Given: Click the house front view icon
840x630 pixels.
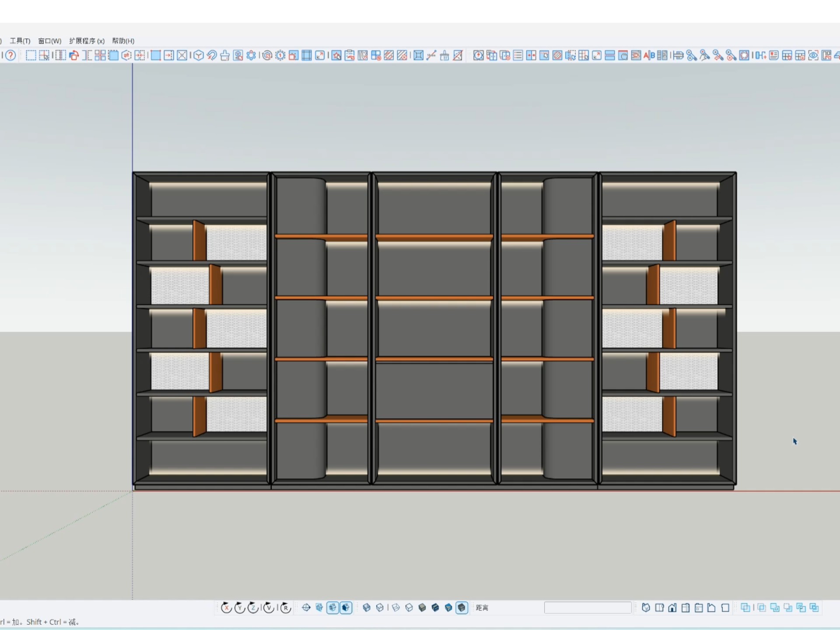Looking at the screenshot, I should click(x=672, y=608).
